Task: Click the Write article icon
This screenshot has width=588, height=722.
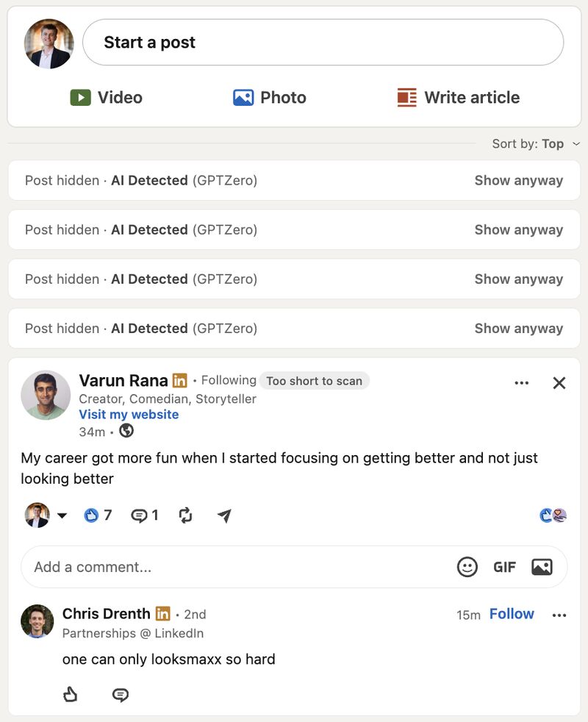Action: pyautogui.click(x=406, y=98)
